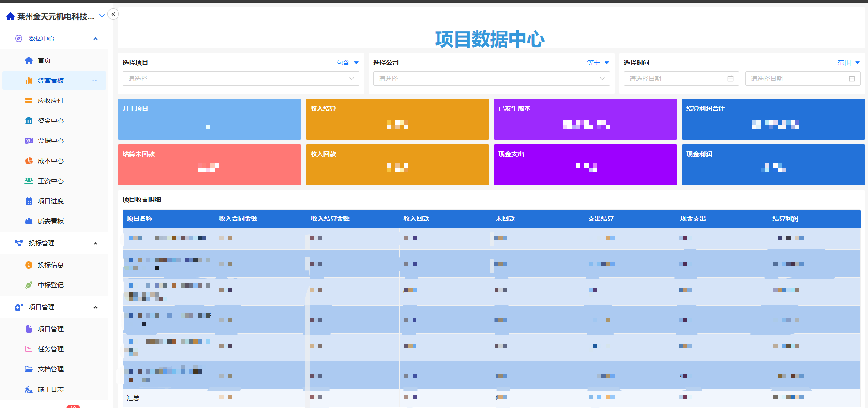Click the 项目进度 calendar icon

[29, 201]
